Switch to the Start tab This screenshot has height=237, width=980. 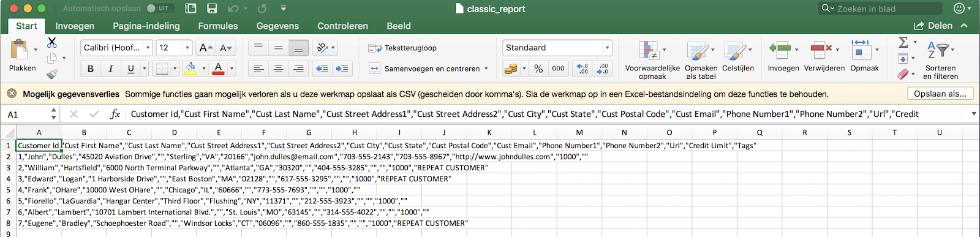[26, 26]
